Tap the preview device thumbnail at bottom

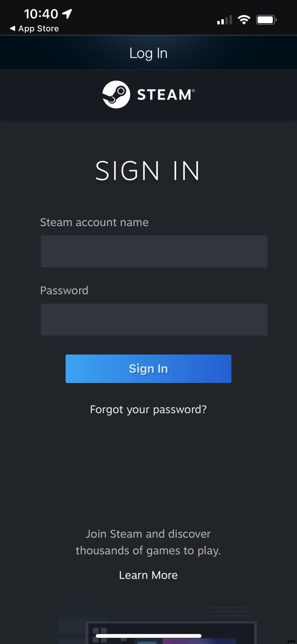tap(171, 632)
